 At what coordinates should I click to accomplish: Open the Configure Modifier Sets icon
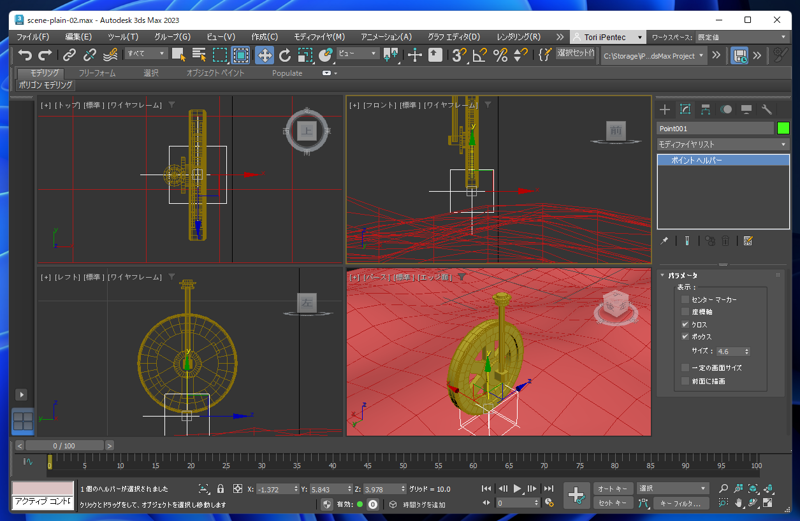pos(748,241)
